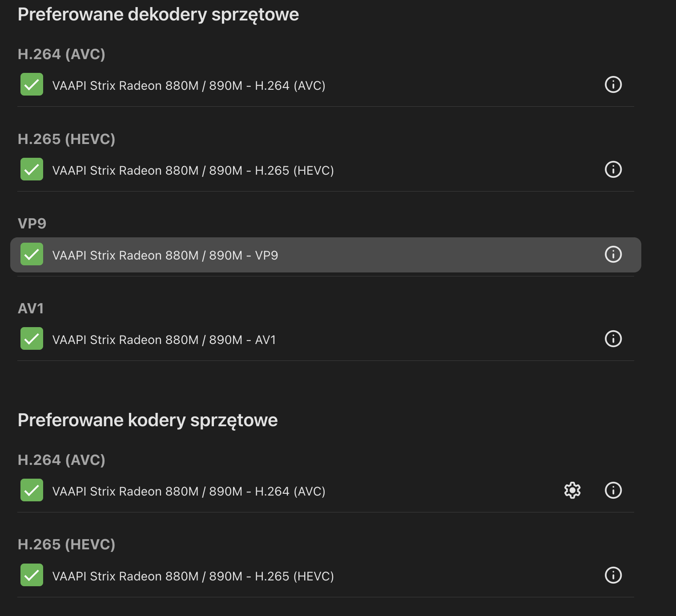
Task: Show info for H.264 (AVC) encoder
Action: click(613, 490)
